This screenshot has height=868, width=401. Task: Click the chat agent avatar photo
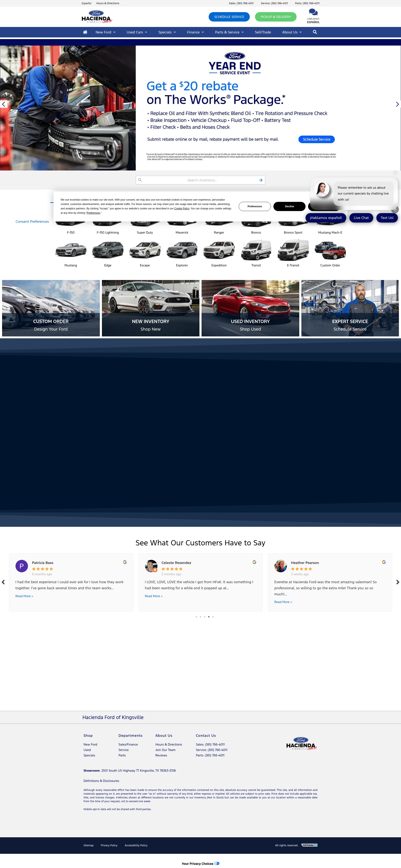coord(322,189)
